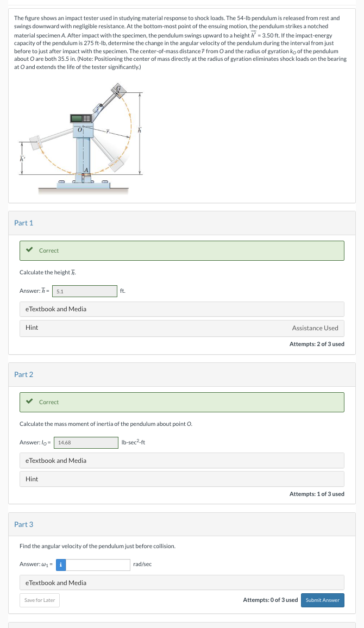Click the Part 3 section header
Viewport: 364px width, 628px height.
(23, 524)
